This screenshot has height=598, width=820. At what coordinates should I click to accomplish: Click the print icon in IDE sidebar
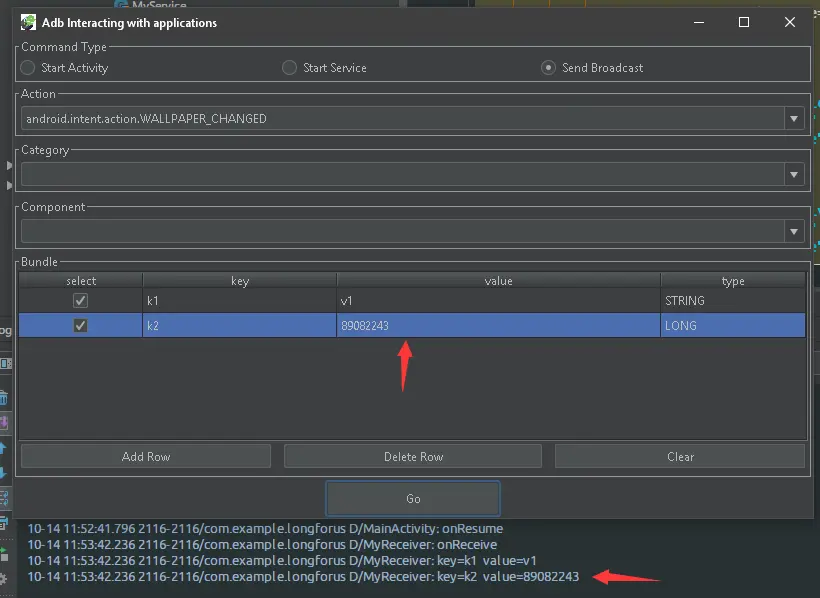4,522
